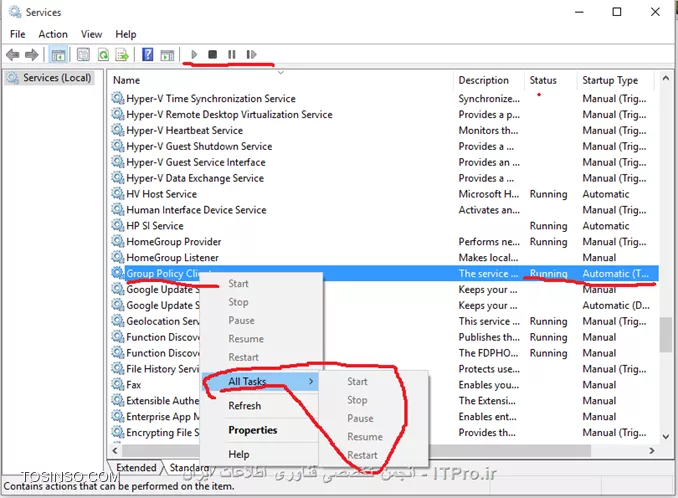Click the green Refresh toolbar icon
Screen dimensions: 678x498
click(103, 55)
